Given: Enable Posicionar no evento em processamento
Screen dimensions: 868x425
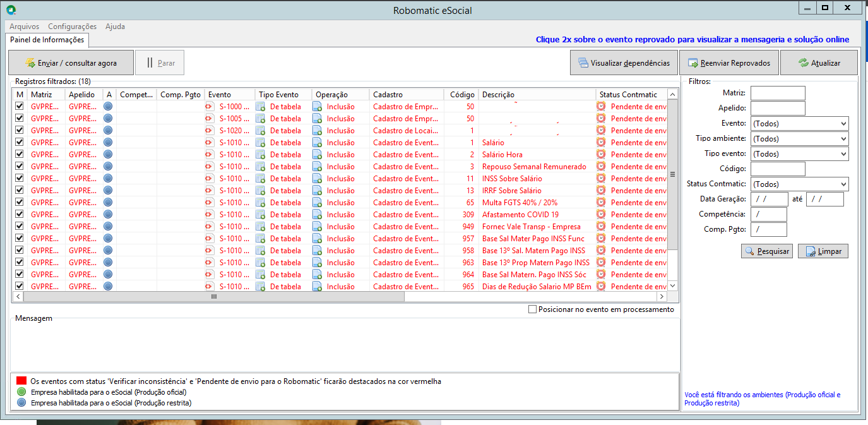Looking at the screenshot, I should click(x=532, y=309).
